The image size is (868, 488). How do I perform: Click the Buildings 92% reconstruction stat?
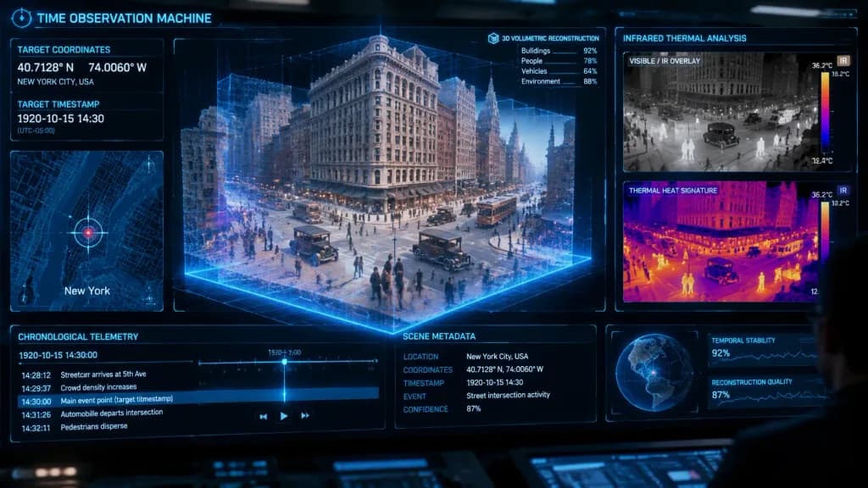point(559,51)
